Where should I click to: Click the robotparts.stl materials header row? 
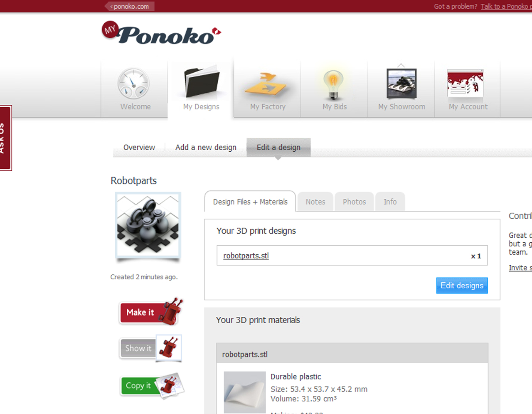click(x=352, y=353)
